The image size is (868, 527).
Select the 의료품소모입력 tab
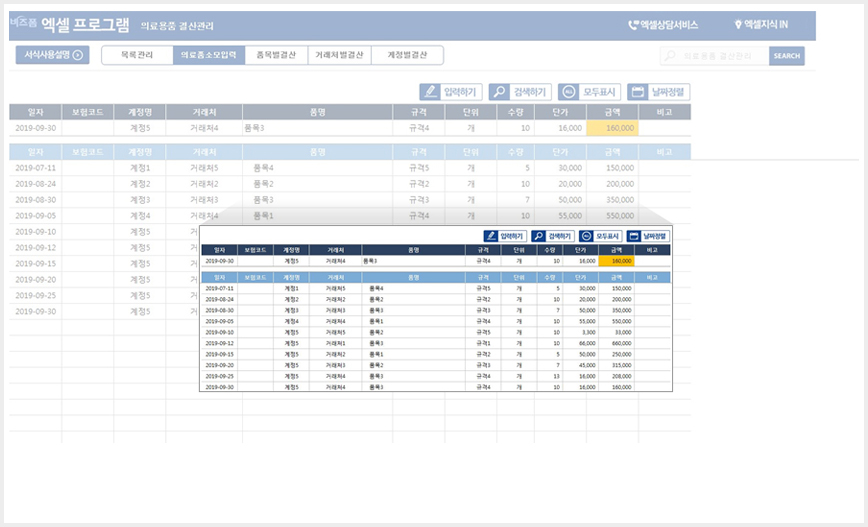tap(209, 55)
